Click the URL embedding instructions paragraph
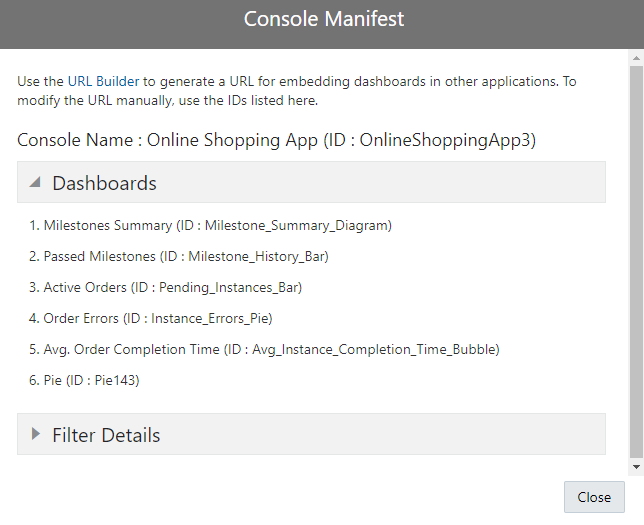Image resolution: width=644 pixels, height=525 pixels. tap(300, 91)
